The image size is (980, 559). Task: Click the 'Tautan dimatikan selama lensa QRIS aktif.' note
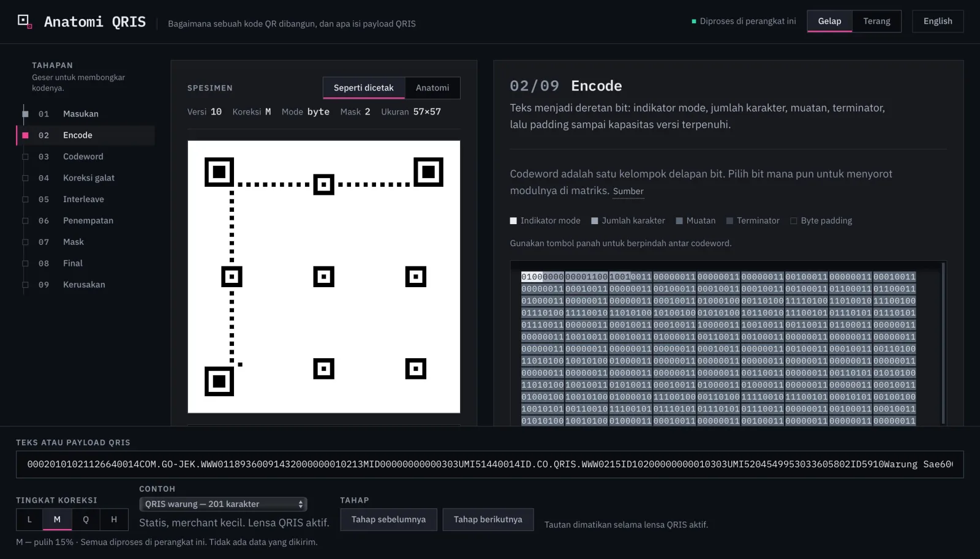[x=626, y=525]
